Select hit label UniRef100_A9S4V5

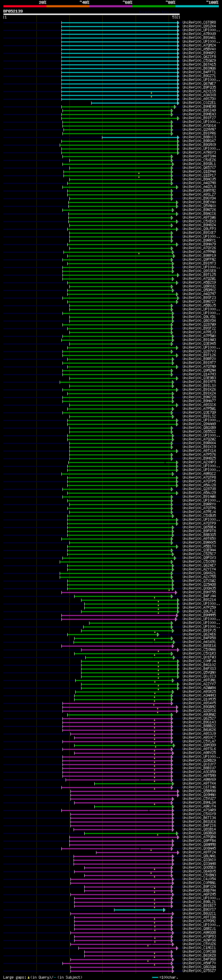pos(199,703)
